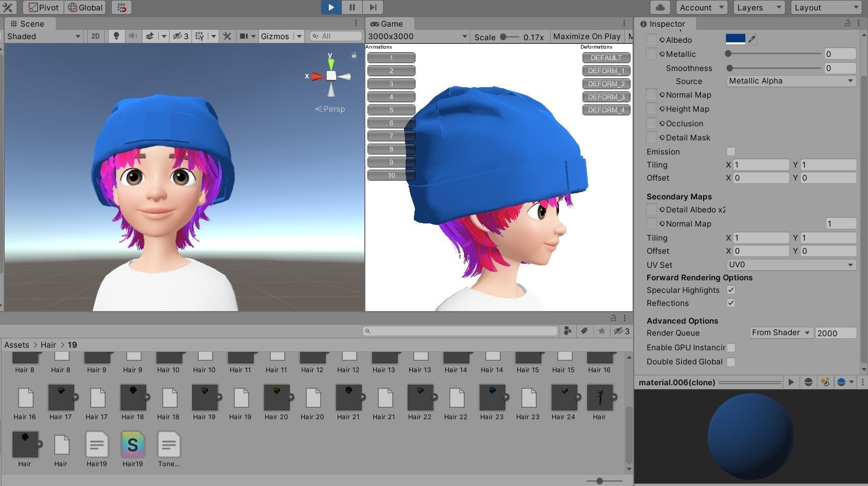The width and height of the screenshot is (868, 486).
Task: Open the UV Set dropdown showing UV0
Action: [x=790, y=265]
